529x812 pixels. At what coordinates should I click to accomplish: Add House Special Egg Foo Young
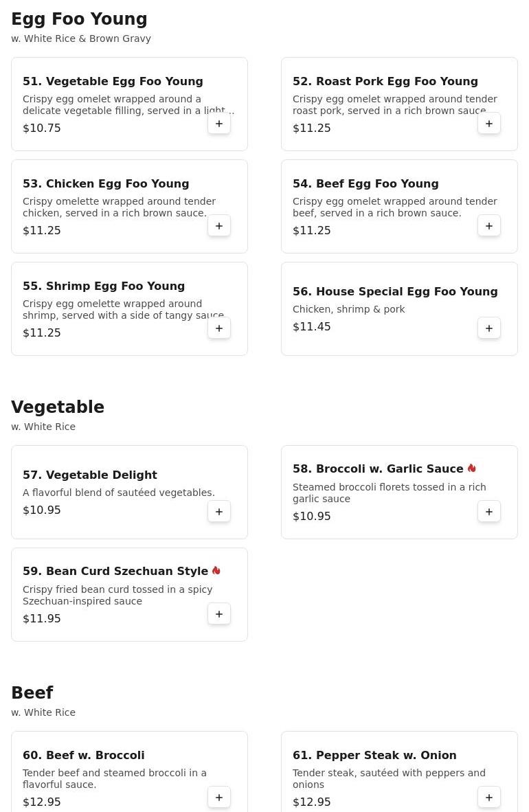[x=489, y=328]
